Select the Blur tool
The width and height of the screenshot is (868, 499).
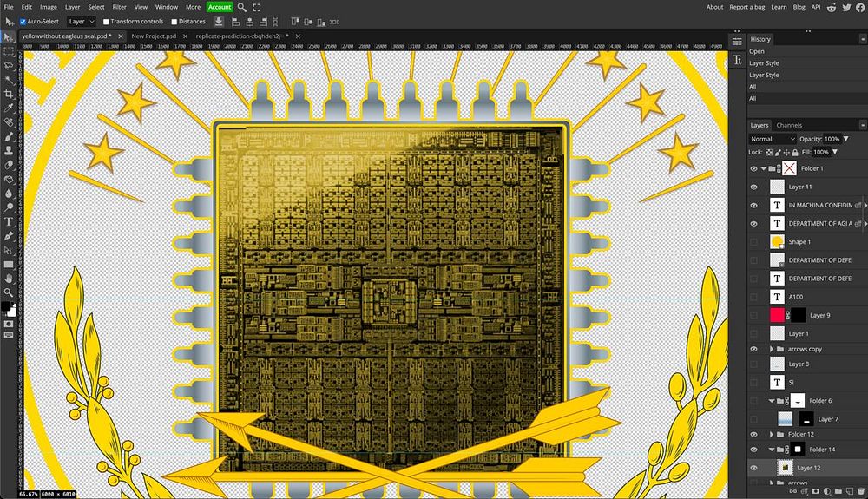9,194
